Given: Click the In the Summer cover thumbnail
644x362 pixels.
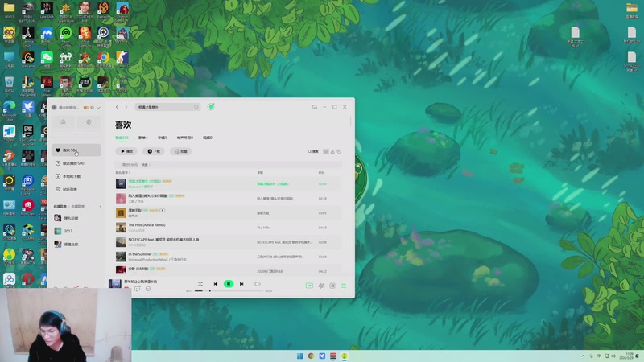Looking at the screenshot, I should click(x=121, y=257).
